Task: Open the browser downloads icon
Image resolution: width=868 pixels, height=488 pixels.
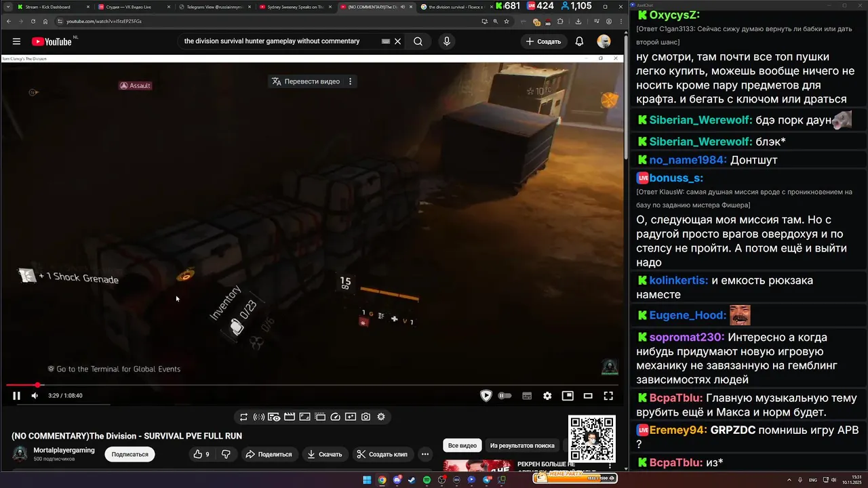Action: (578, 21)
